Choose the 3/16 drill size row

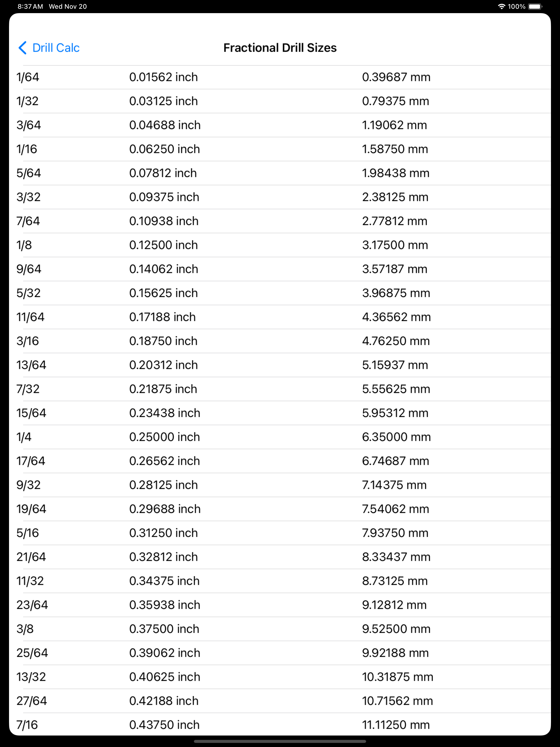pos(280,341)
